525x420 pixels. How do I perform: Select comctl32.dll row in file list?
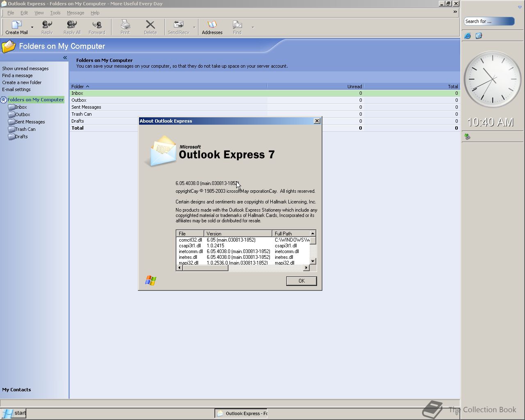(x=243, y=240)
